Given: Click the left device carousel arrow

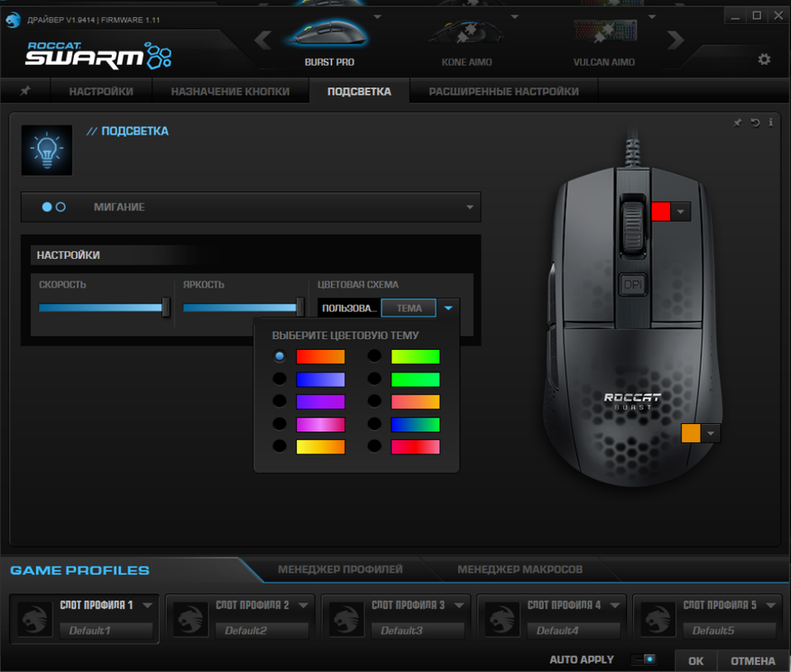Looking at the screenshot, I should (263, 40).
